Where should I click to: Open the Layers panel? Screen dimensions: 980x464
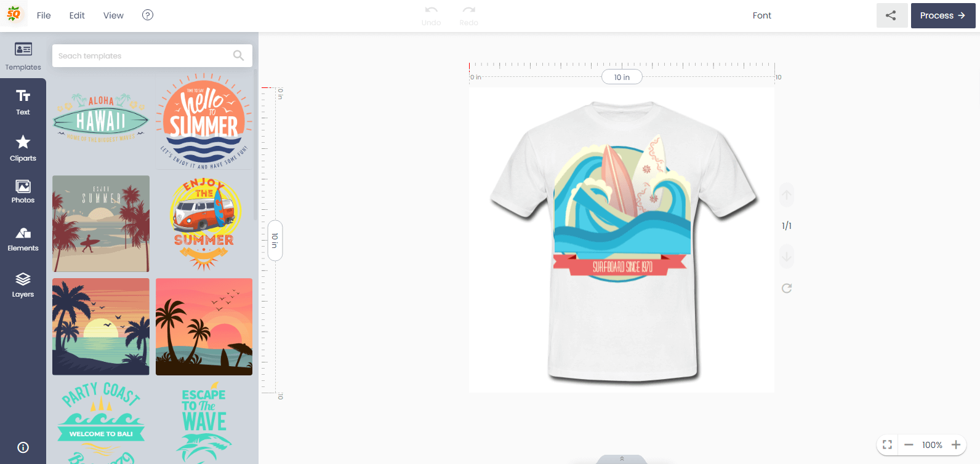coord(23,285)
